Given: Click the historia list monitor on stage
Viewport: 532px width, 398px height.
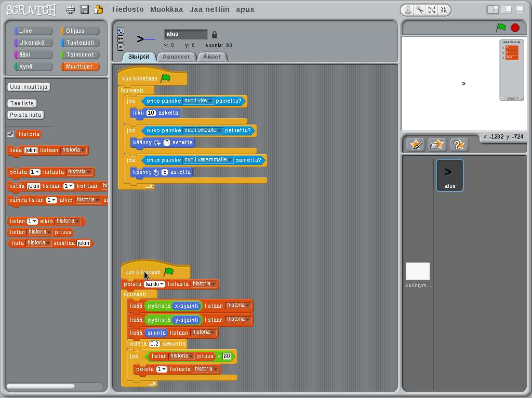Looking at the screenshot, I should point(512,70).
